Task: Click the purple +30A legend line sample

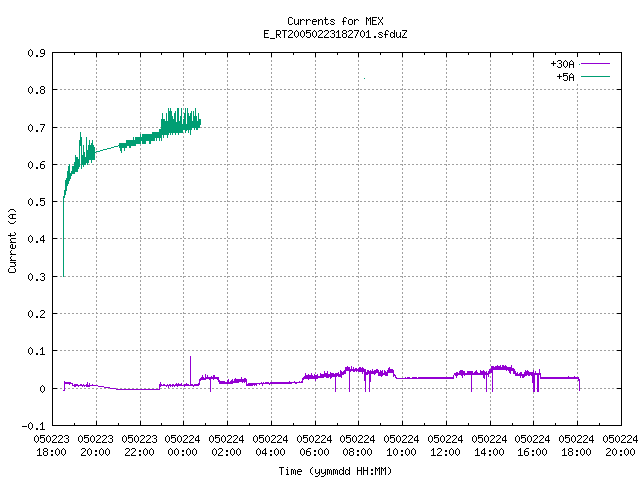Action: coord(595,64)
